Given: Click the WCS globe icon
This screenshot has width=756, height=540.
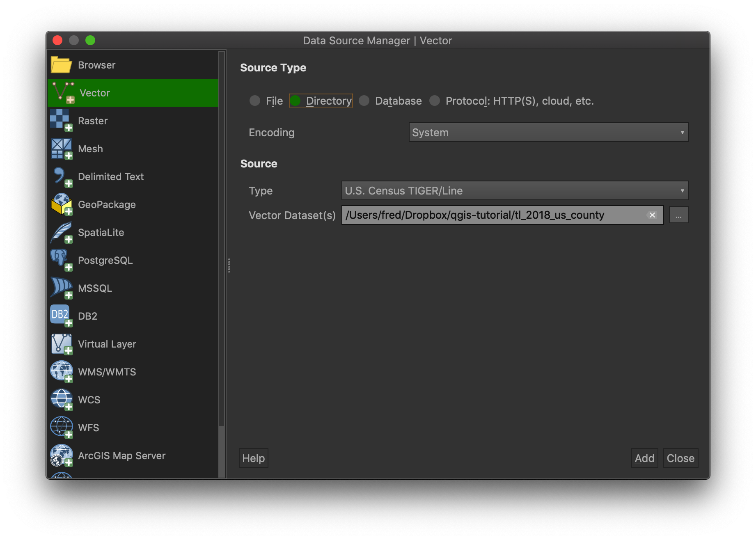Looking at the screenshot, I should [62, 400].
